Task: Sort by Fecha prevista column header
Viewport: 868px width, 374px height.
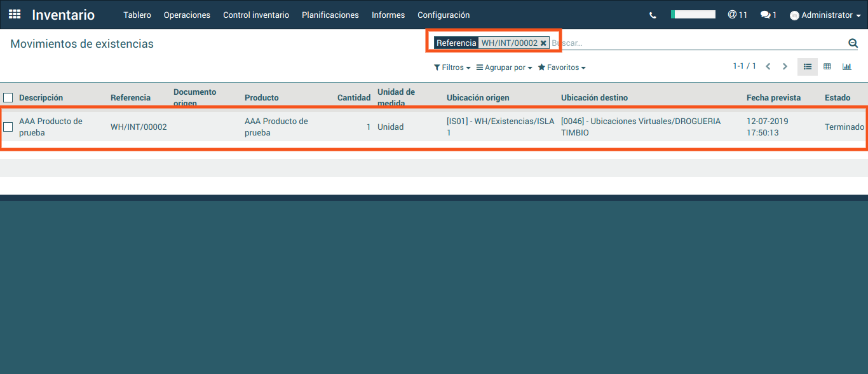Action: (773, 98)
